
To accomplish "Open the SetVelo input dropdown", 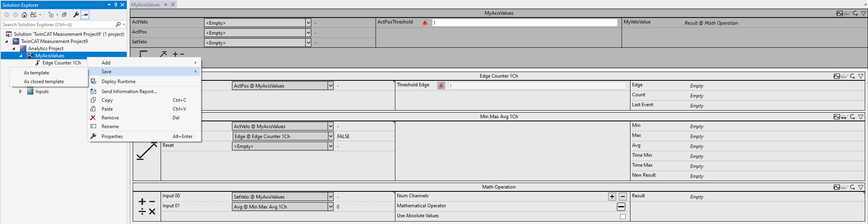I will pyautogui.click(x=308, y=43).
